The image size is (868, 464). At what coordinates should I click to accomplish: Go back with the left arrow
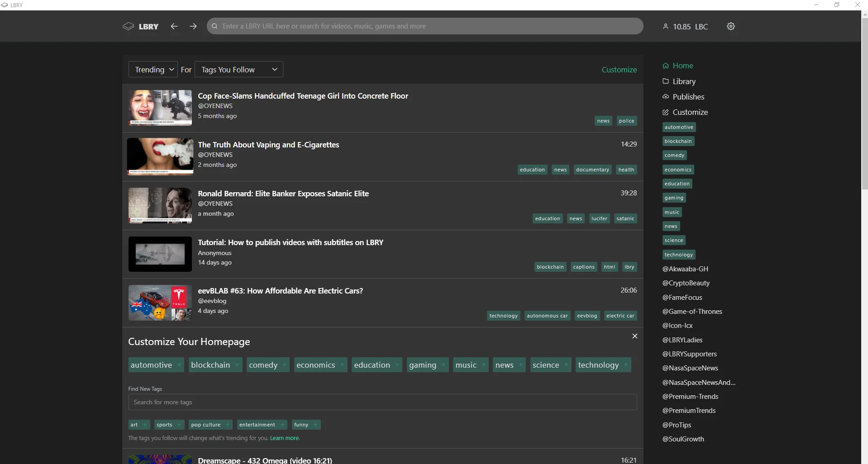(x=174, y=26)
